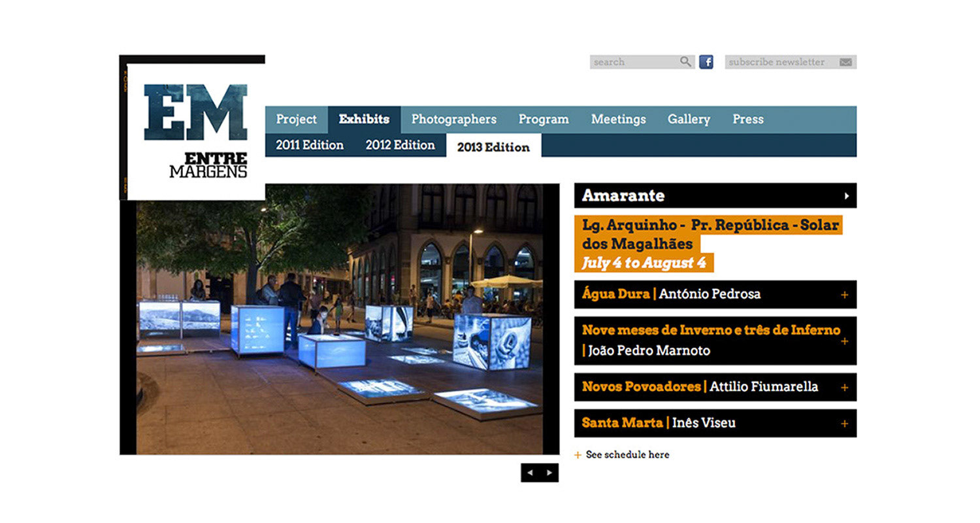Expand the Amarante location arrow

click(x=847, y=195)
